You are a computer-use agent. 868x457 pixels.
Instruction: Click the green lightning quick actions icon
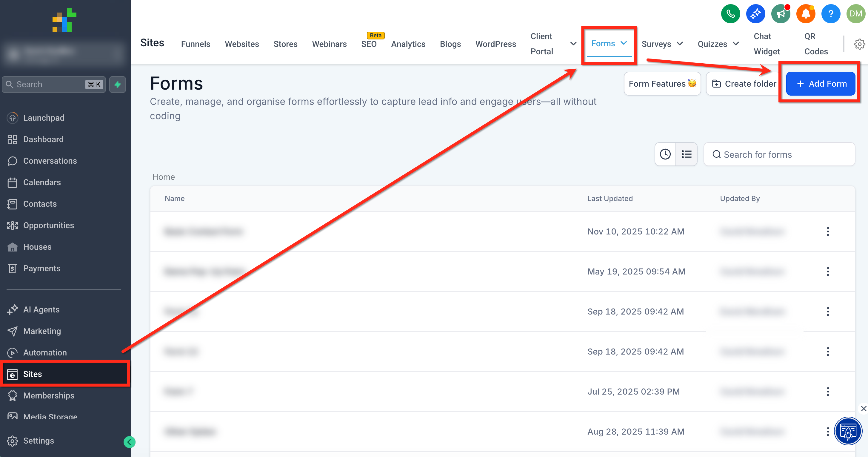pos(118,84)
